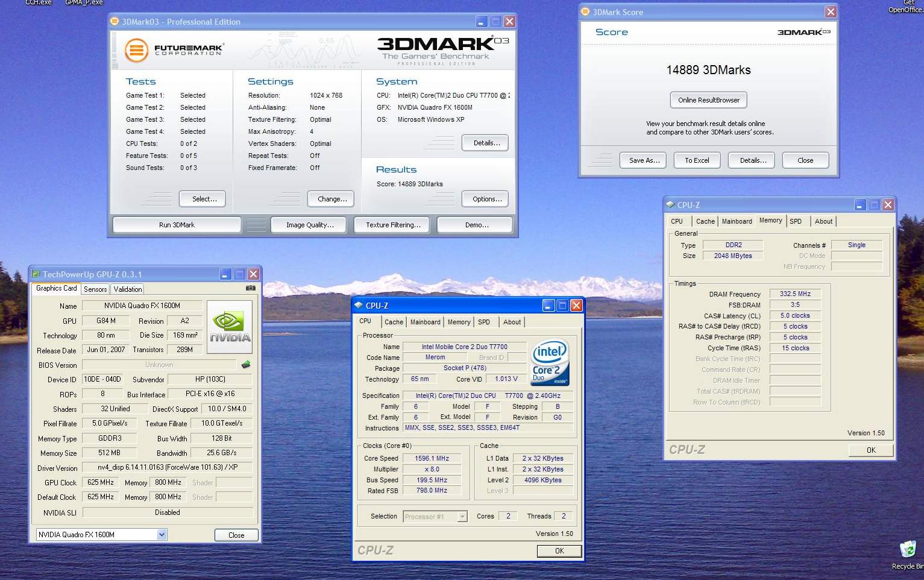
Task: Open Image Quality... in 3DMark03
Action: point(310,225)
